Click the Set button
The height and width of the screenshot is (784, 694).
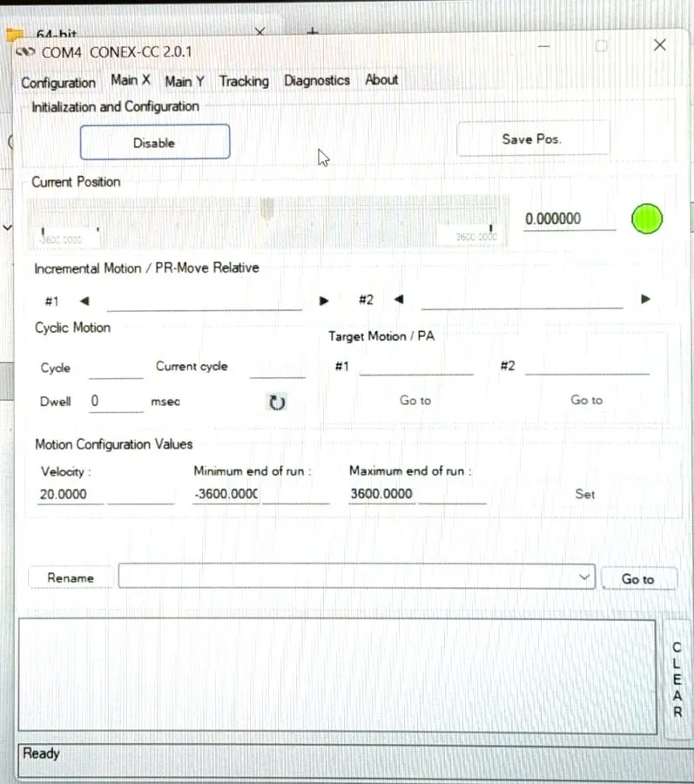[x=584, y=494]
